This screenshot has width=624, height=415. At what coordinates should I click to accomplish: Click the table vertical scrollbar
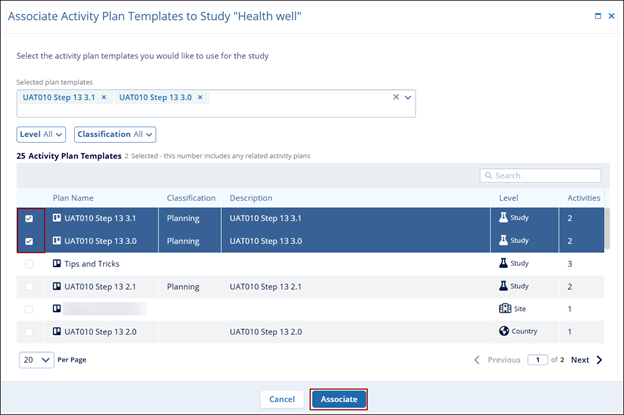tap(606, 230)
